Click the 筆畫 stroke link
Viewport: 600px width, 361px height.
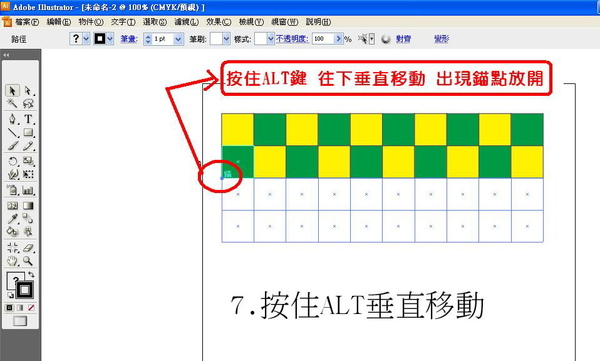[x=129, y=39]
